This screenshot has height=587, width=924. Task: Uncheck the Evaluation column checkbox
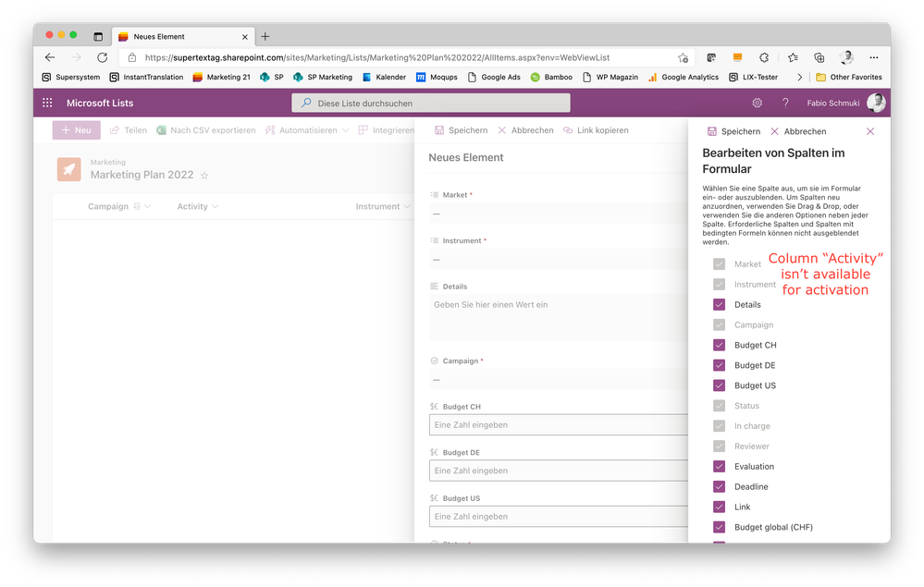click(x=719, y=466)
